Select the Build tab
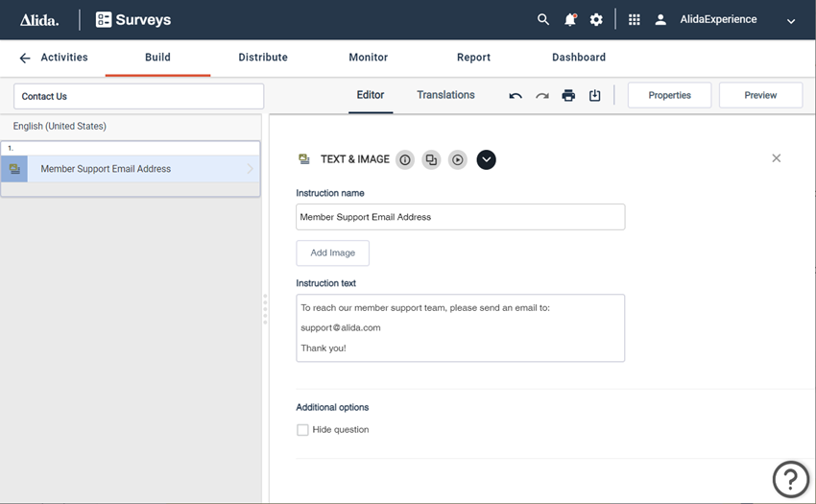 point(157,58)
